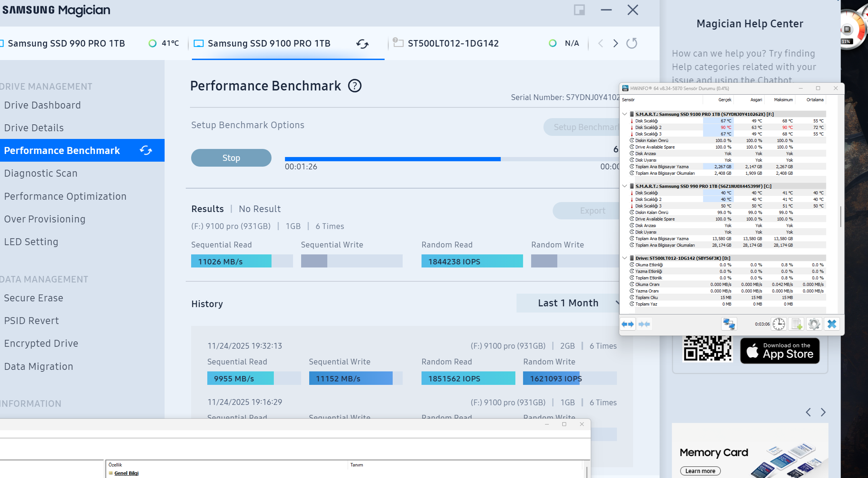Click the Toplam Ana Bilgisayar Yazma 2,267 GB value
Viewport: 868px width, 478px height.
[x=723, y=167]
